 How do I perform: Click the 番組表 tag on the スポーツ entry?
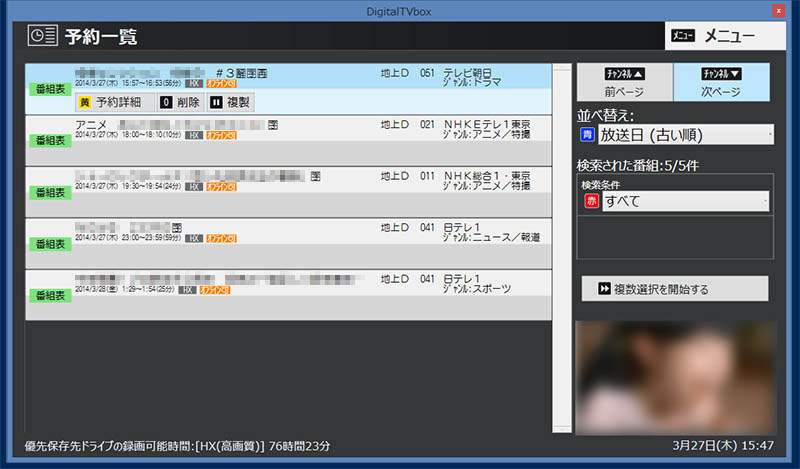coord(48,296)
